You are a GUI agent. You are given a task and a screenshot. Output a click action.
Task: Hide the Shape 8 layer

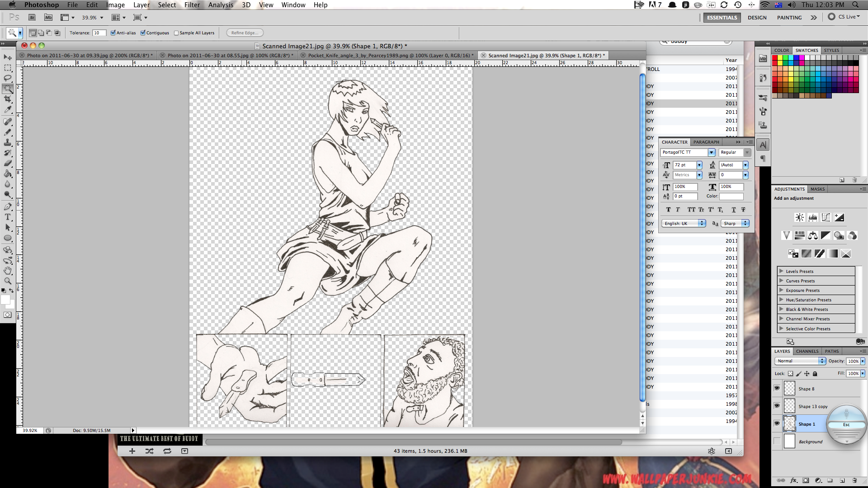point(777,388)
